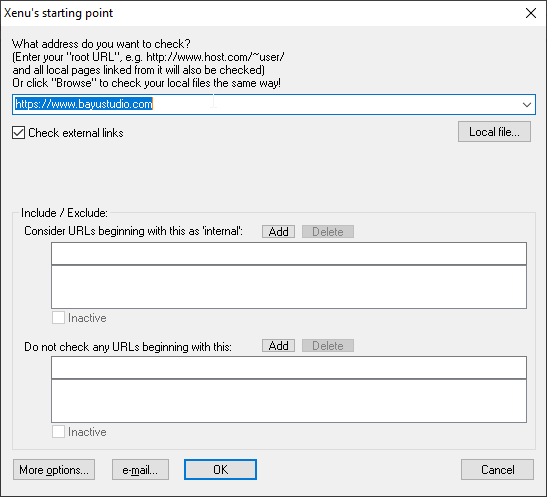Open the Local file browser button
This screenshot has height=497, width=547.
pyautogui.click(x=494, y=132)
